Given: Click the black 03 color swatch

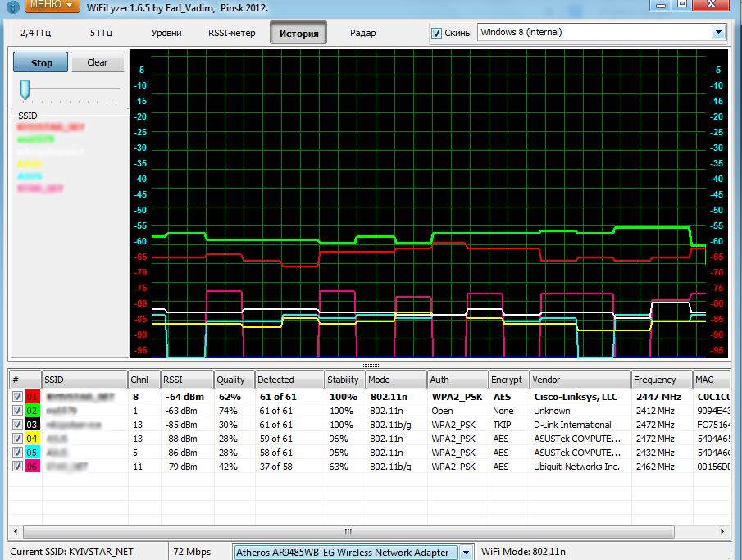Looking at the screenshot, I should (32, 425).
